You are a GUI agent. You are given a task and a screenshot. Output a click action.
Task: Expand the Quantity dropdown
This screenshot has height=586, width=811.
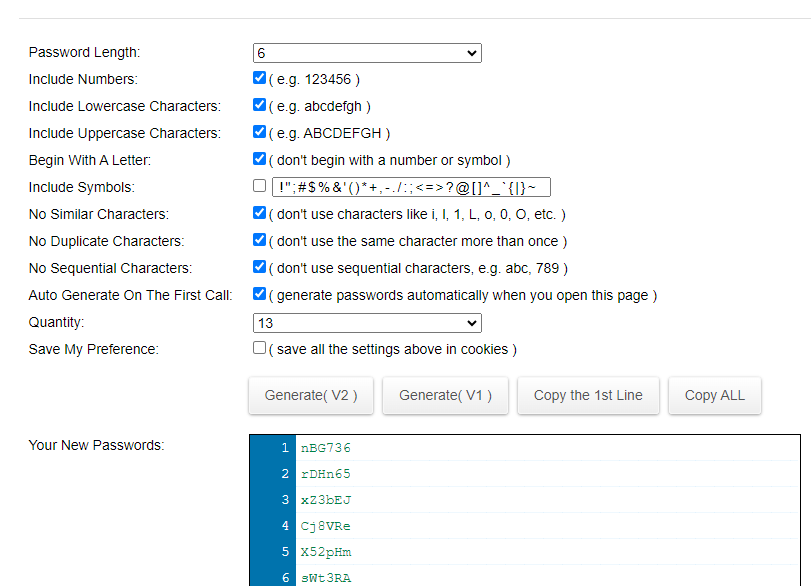[x=366, y=323]
